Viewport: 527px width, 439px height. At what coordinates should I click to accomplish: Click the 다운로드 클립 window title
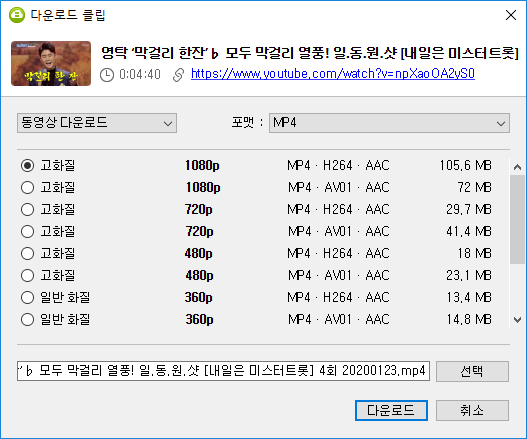point(68,15)
